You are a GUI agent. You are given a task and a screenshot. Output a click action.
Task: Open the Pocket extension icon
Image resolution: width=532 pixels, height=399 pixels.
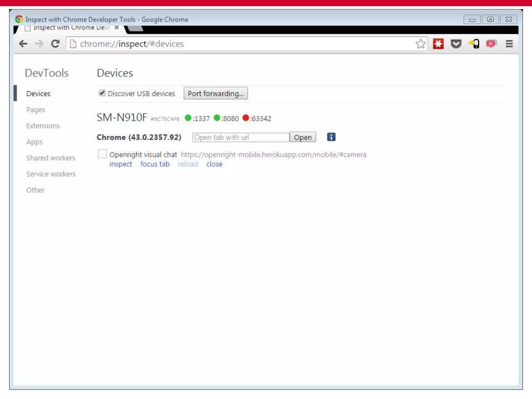click(x=456, y=44)
